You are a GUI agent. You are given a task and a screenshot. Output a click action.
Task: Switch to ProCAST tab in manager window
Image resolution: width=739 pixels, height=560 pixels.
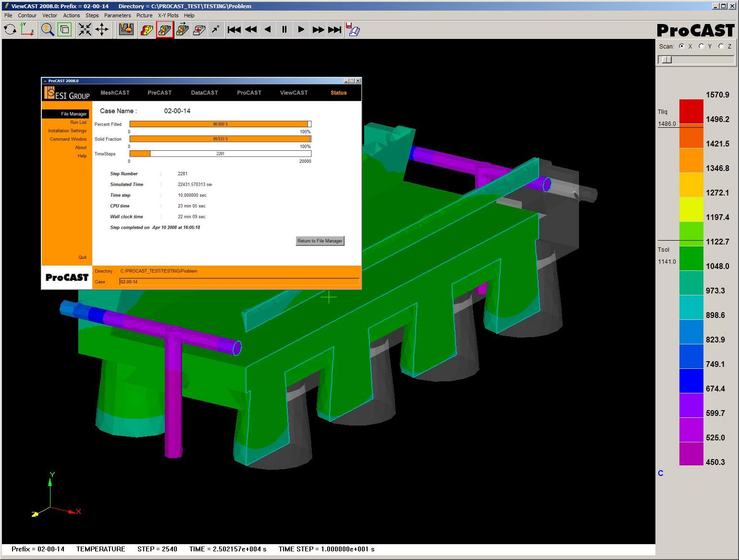249,93
